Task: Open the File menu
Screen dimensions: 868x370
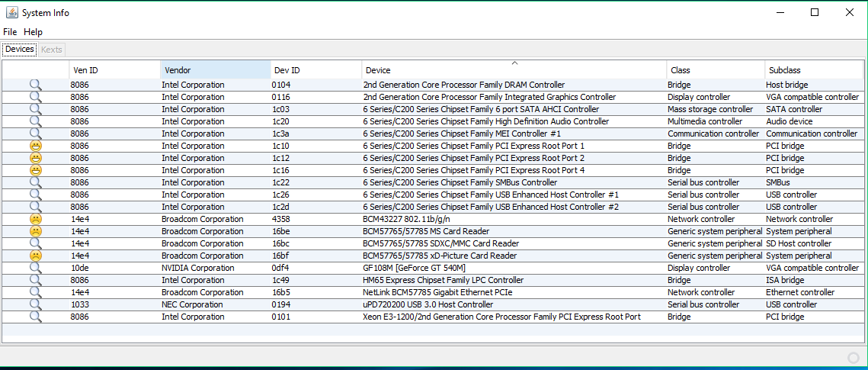Action: (10, 32)
